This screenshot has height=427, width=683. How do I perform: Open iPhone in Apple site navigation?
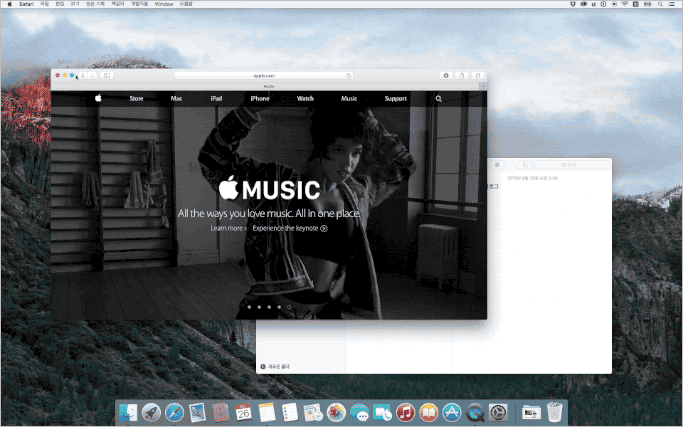pyautogui.click(x=260, y=98)
